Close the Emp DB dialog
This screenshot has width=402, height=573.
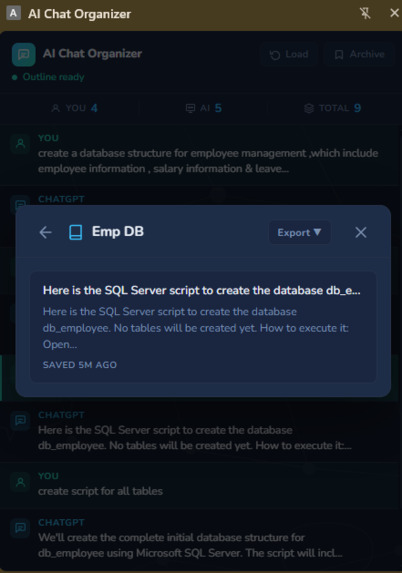click(361, 232)
